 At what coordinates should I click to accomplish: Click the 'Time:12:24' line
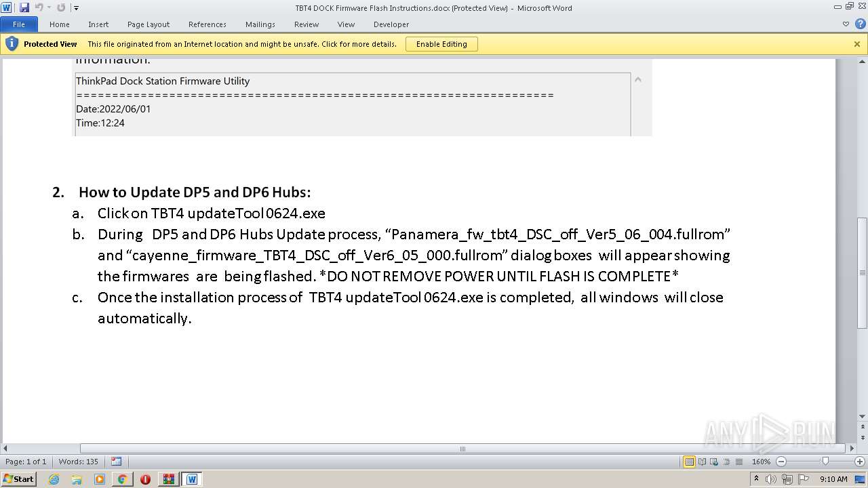pyautogui.click(x=100, y=123)
